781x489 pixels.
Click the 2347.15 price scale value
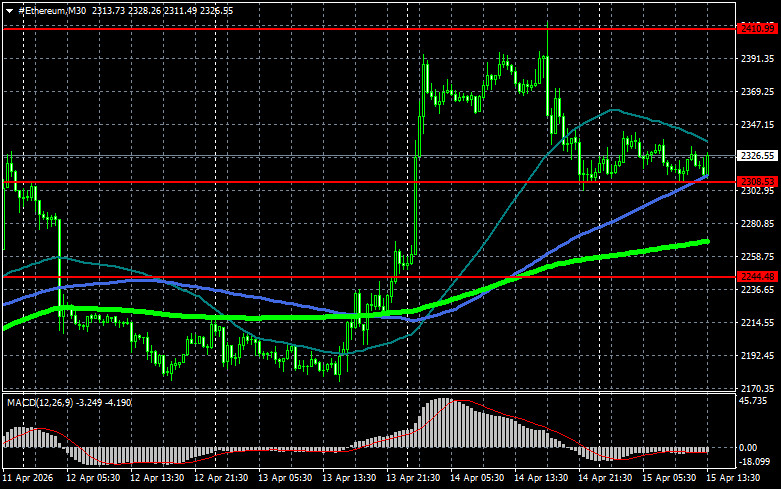[758, 124]
